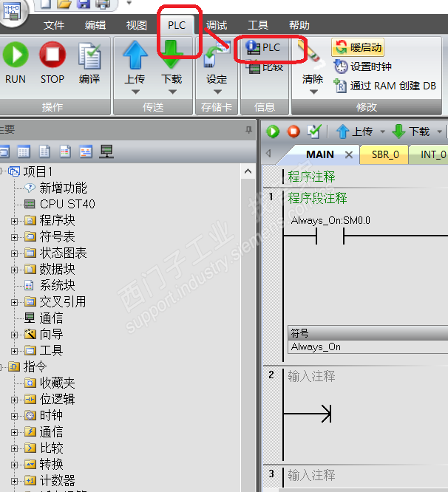This screenshot has width=448, height=492.
Task: Expand the 向导 wizard folder
Action: [14, 335]
